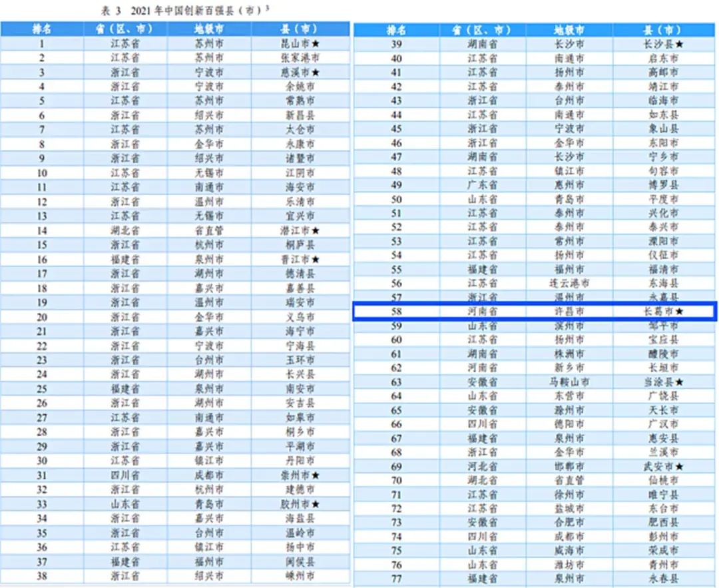Click the star beside 崇州市
The width and height of the screenshot is (719, 588).
[x=316, y=475]
